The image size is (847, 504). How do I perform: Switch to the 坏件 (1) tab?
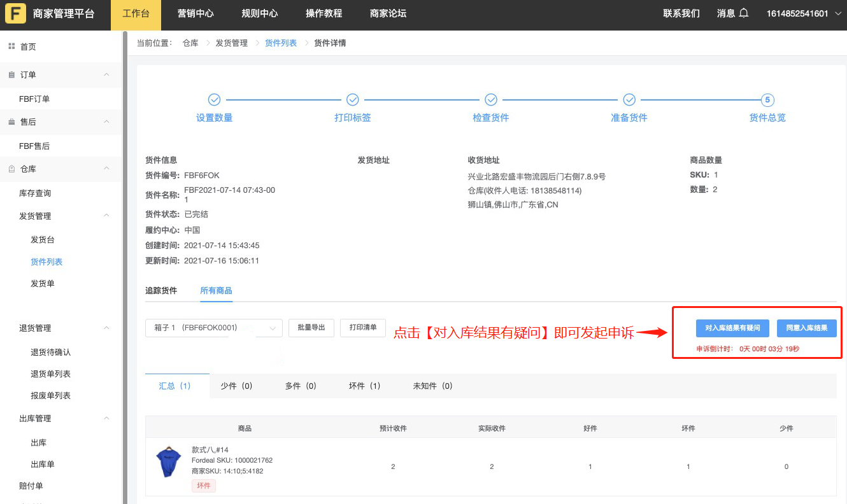coord(365,386)
